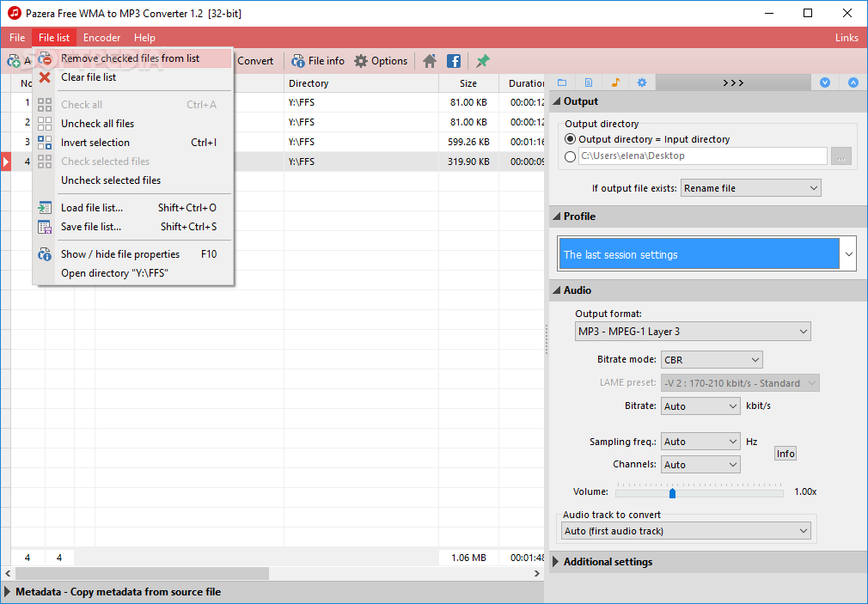Open the Sampling freq. dropdown
Viewport: 868px width, 604px height.
[700, 442]
